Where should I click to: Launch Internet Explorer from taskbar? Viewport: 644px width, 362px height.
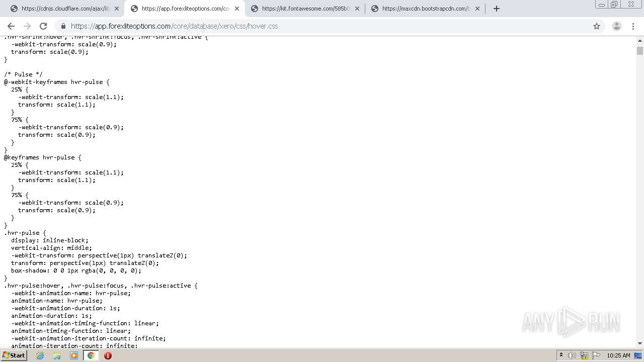[40, 355]
